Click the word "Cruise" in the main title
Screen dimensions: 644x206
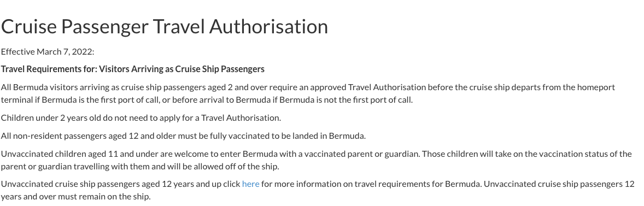point(29,26)
